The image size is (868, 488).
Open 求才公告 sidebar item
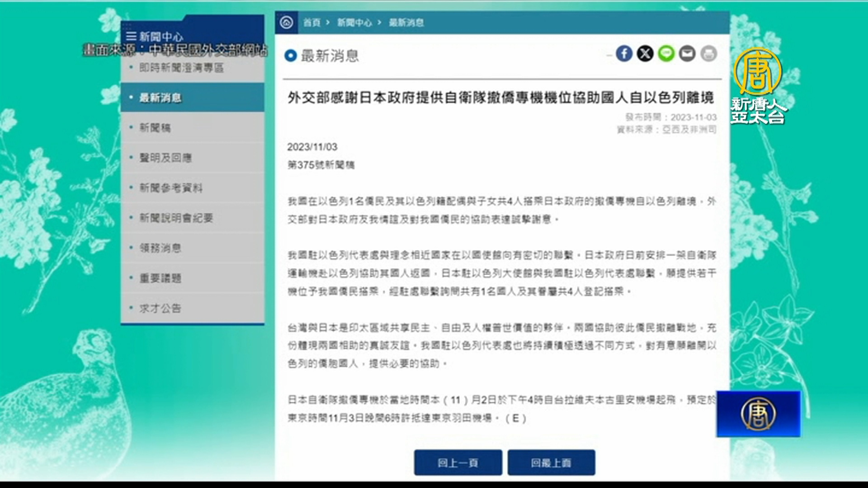click(160, 308)
